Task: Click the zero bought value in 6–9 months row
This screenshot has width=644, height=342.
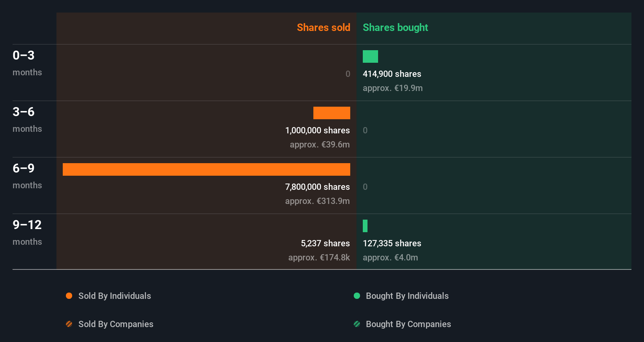Action: [x=365, y=187]
